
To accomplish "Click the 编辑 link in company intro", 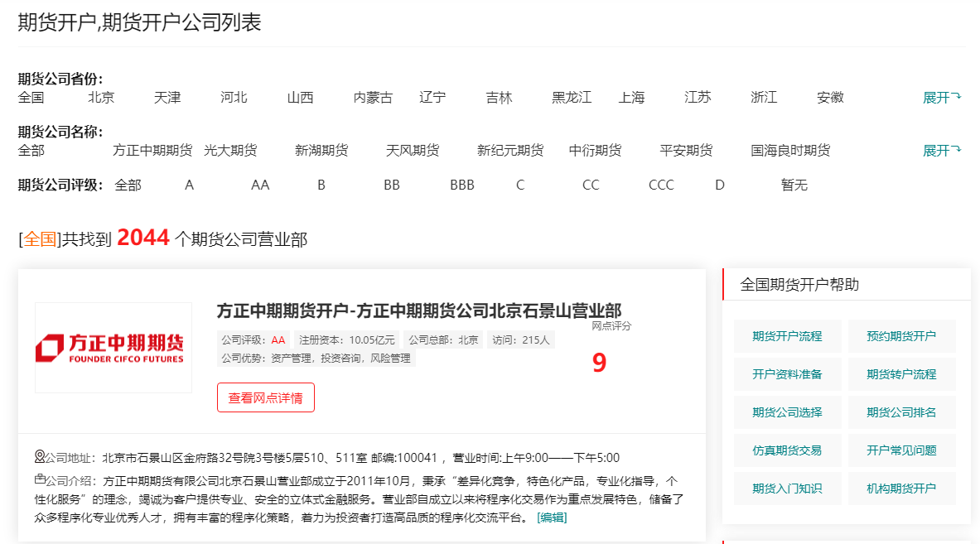I will pos(552,518).
